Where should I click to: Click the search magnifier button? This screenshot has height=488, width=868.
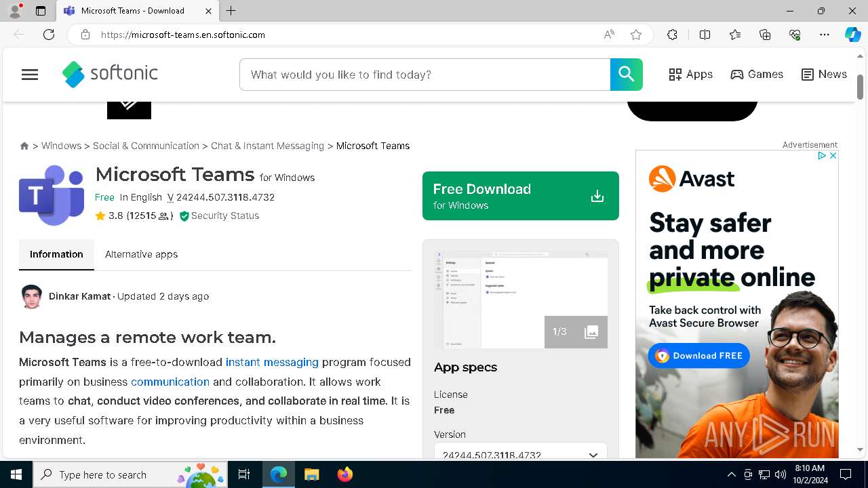626,75
